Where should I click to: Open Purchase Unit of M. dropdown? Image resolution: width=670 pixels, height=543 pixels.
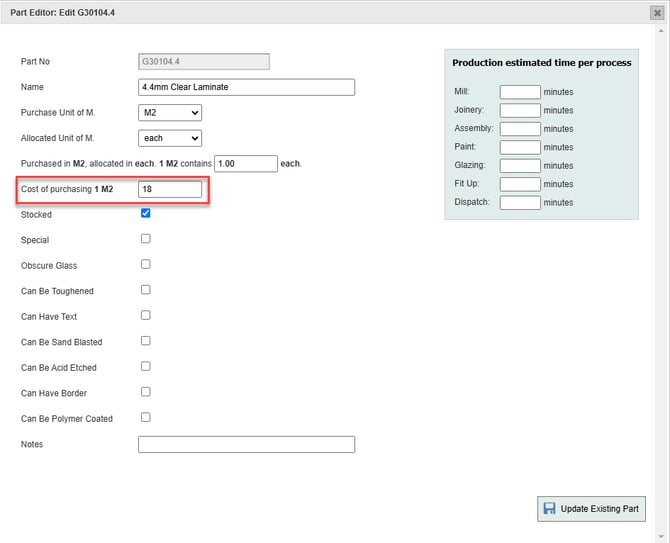(x=170, y=113)
